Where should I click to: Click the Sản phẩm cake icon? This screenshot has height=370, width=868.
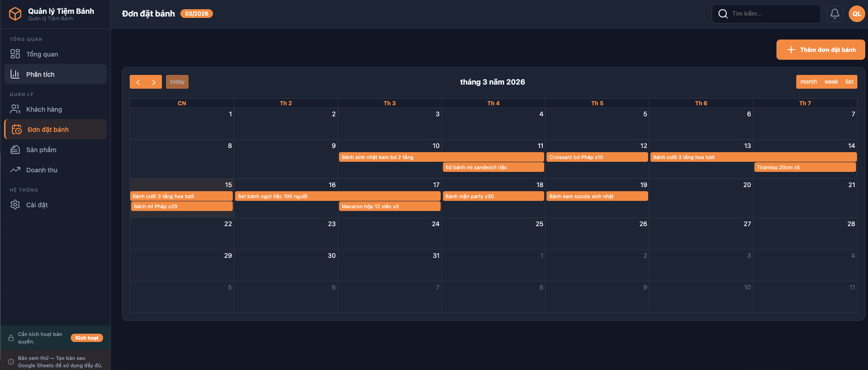tap(15, 150)
